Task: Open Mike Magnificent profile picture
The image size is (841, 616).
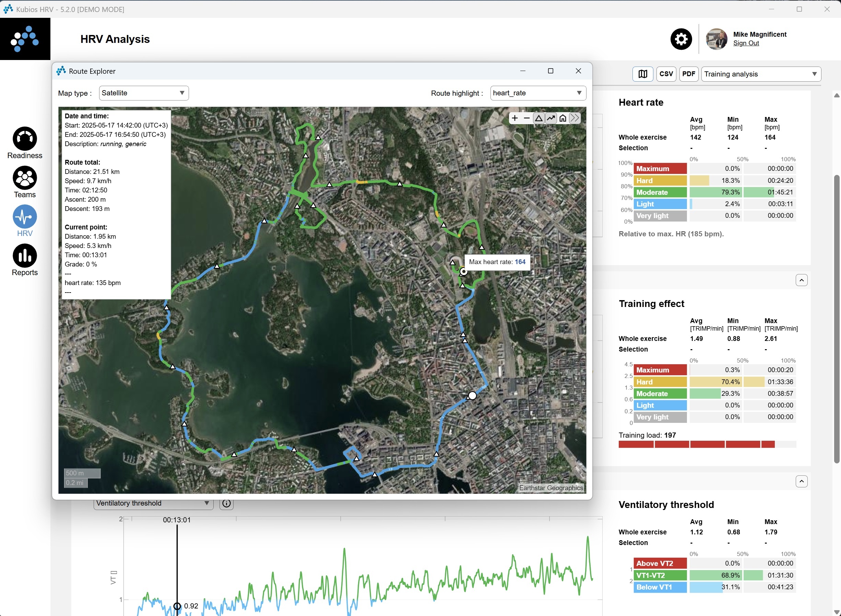Action: coord(716,39)
